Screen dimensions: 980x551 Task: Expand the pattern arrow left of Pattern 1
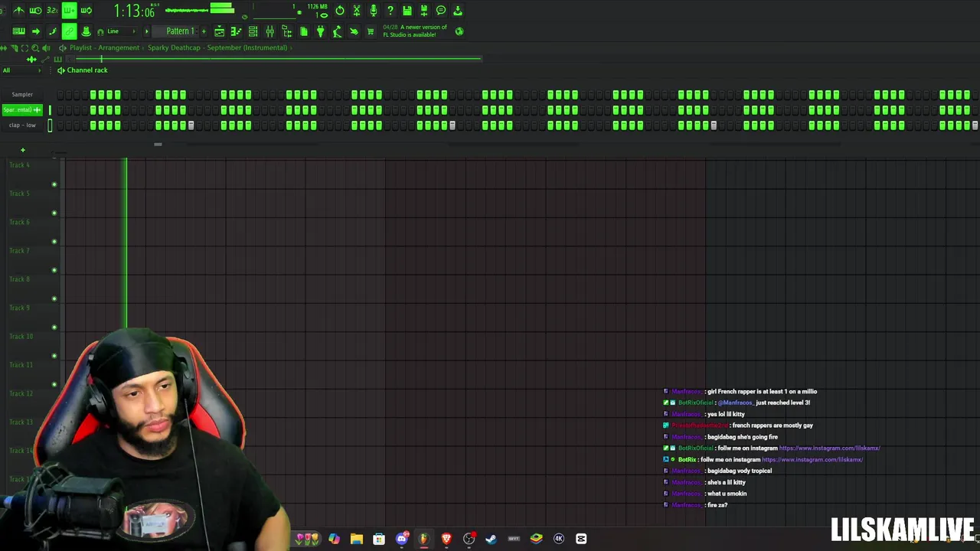pyautogui.click(x=146, y=31)
